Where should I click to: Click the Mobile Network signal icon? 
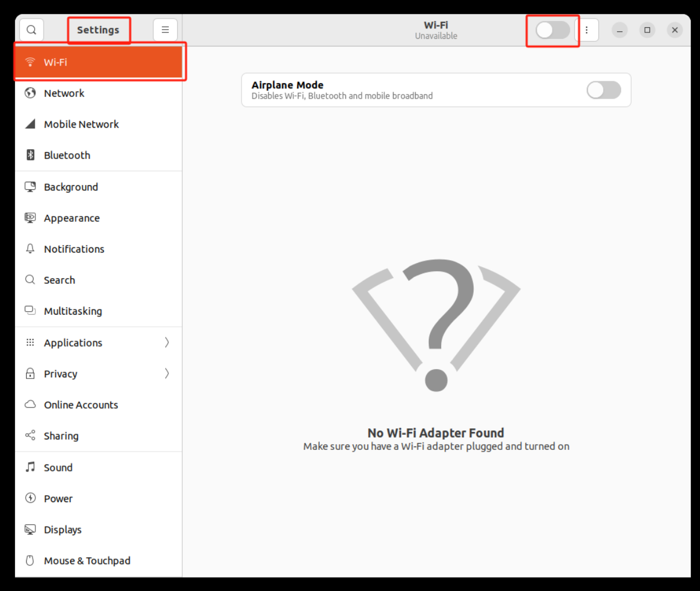click(30, 124)
